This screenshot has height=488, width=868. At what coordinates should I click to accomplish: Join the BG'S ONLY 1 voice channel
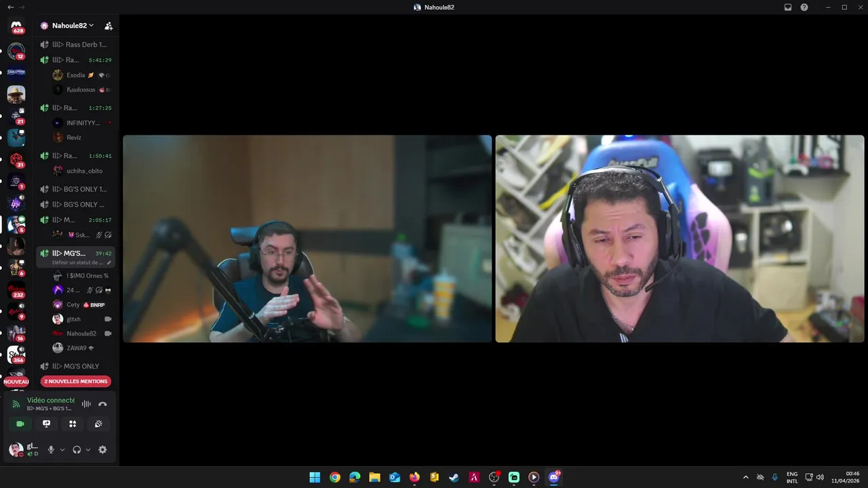pyautogui.click(x=75, y=189)
